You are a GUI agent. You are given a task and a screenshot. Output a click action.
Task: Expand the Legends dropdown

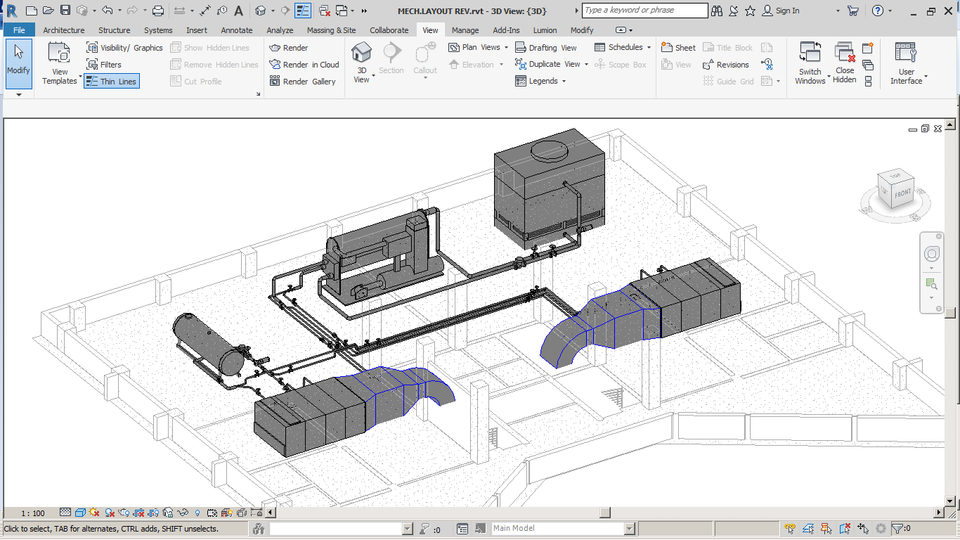pos(541,82)
